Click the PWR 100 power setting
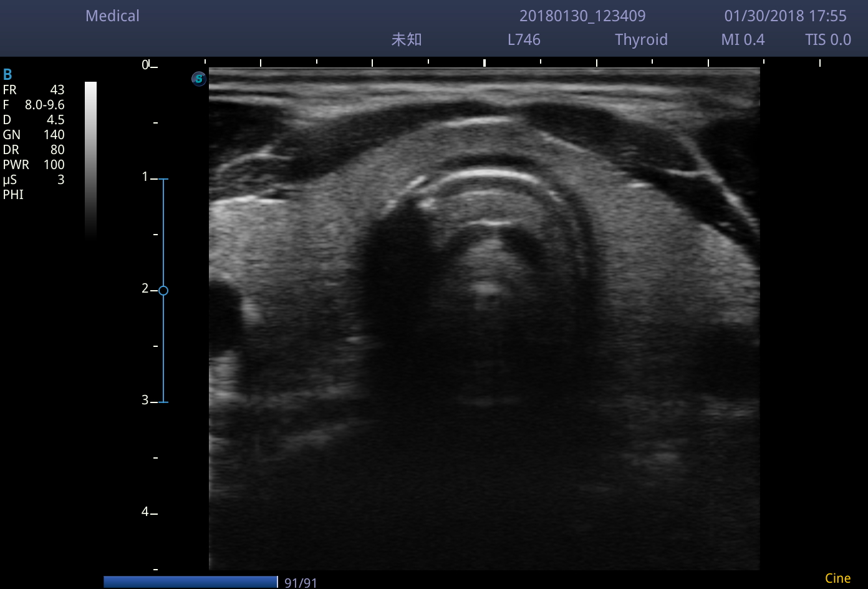 [x=34, y=165]
